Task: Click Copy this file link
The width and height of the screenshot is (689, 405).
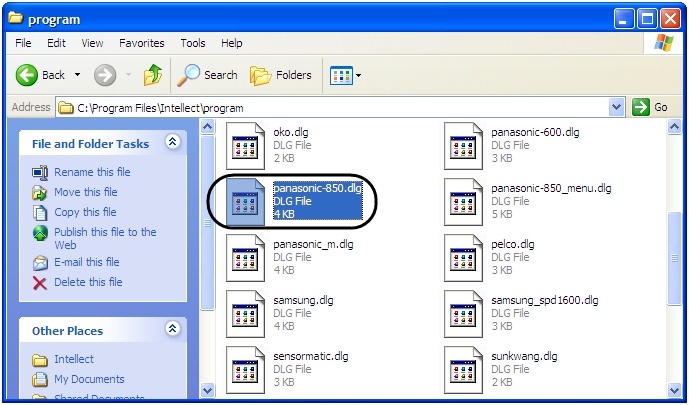Action: click(85, 212)
